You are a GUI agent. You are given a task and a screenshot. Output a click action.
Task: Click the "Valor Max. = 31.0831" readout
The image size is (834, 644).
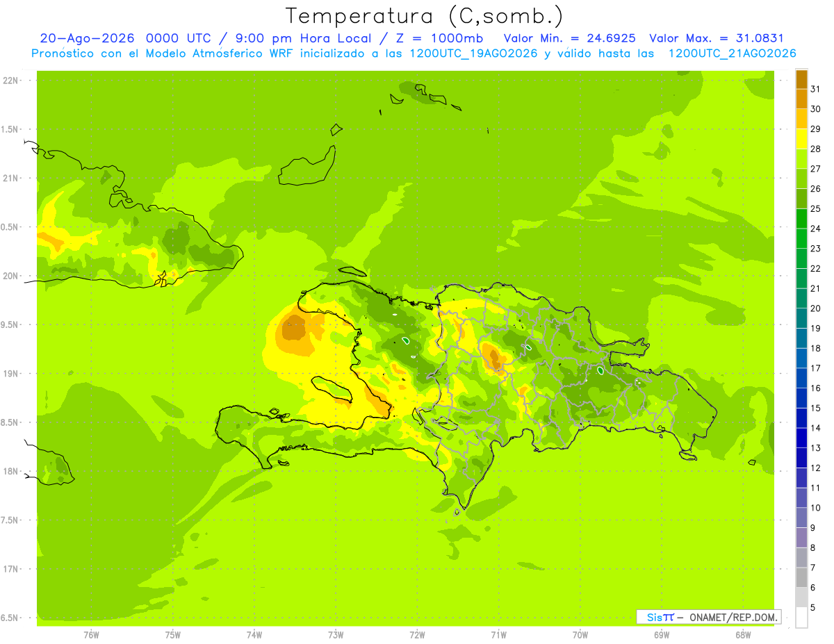click(x=717, y=38)
